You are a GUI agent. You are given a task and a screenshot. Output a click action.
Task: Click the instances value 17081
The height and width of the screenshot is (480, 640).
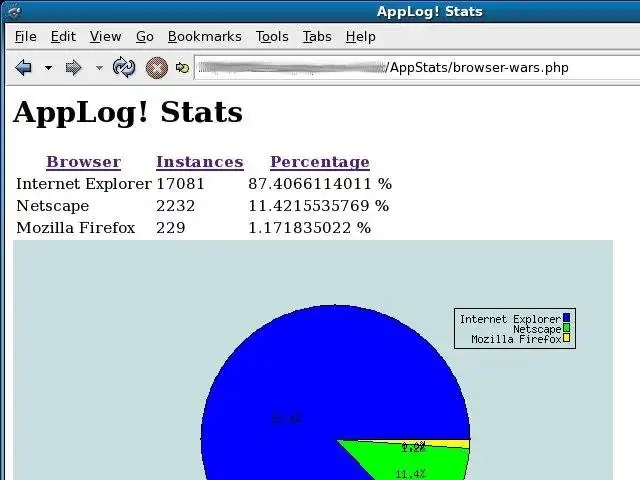tap(180, 184)
